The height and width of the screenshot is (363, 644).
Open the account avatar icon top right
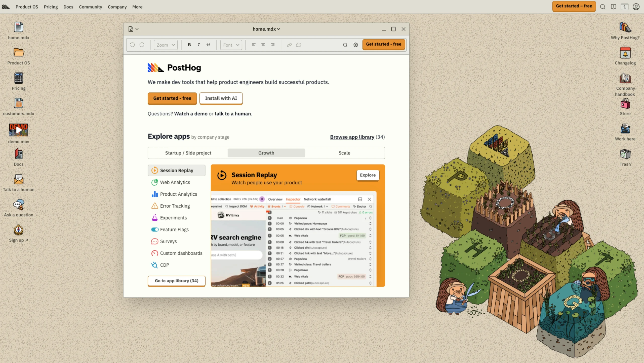pyautogui.click(x=636, y=7)
